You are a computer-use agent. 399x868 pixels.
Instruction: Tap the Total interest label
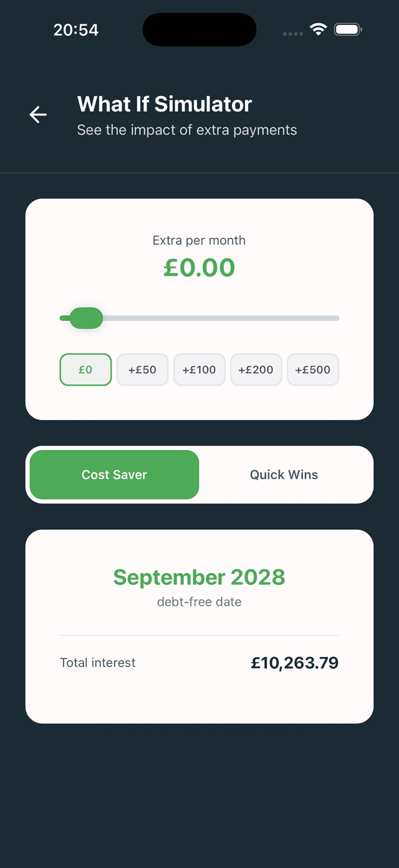click(x=97, y=663)
